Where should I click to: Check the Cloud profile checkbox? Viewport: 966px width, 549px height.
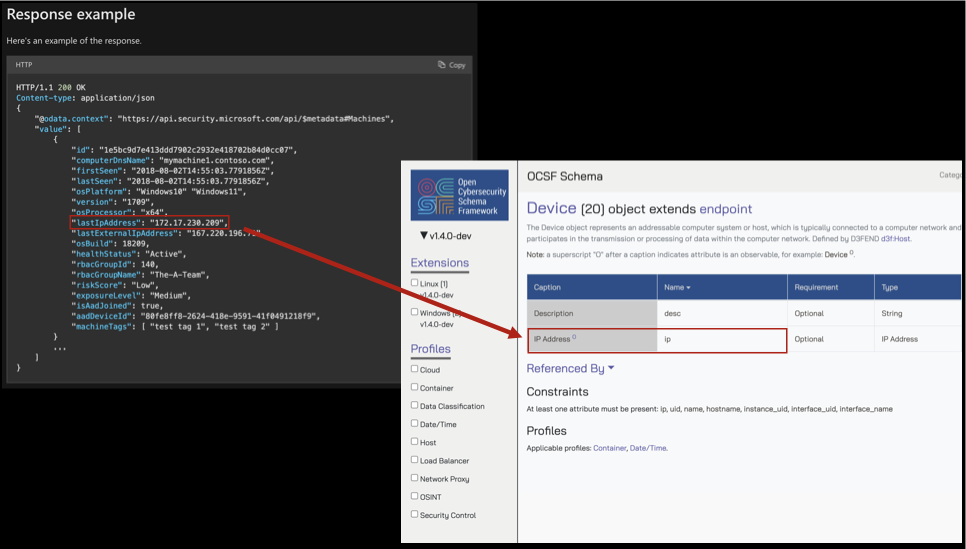(x=416, y=369)
